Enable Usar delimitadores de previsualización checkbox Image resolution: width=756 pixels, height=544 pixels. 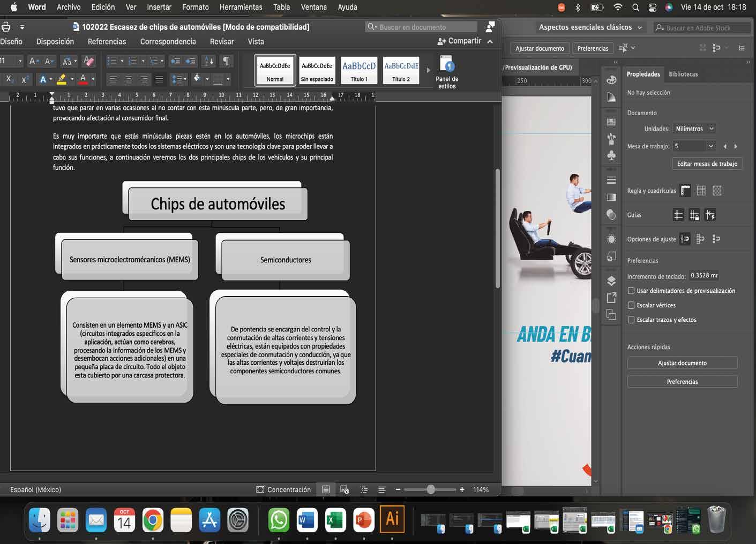tap(631, 291)
